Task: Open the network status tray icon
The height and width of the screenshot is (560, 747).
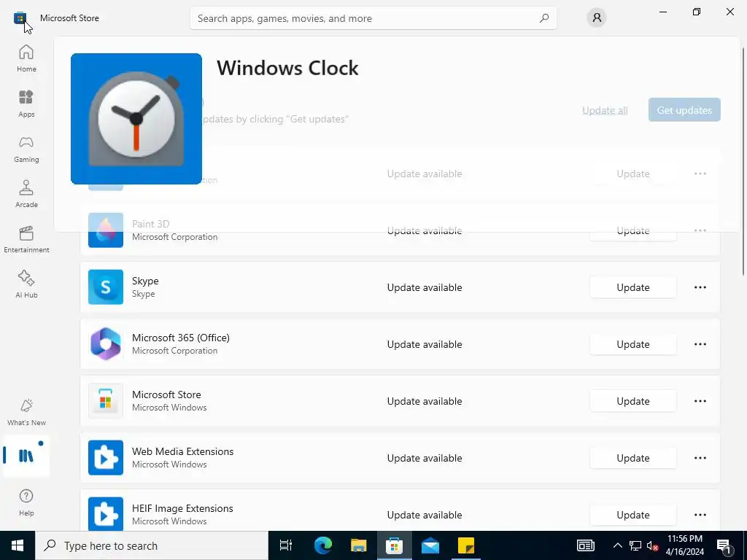Action: 635,545
